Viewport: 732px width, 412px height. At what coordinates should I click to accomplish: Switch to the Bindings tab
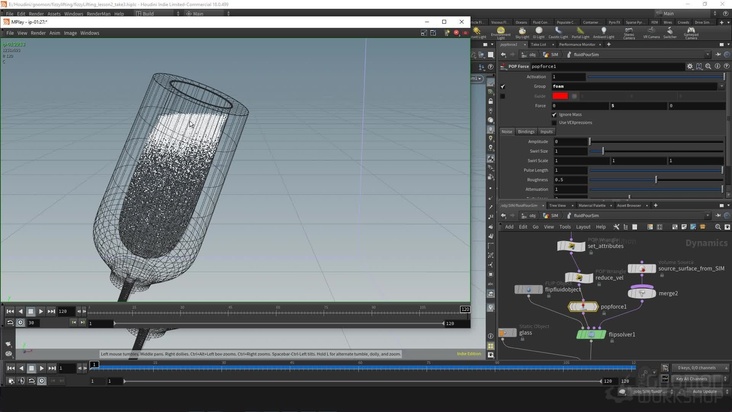[526, 131]
